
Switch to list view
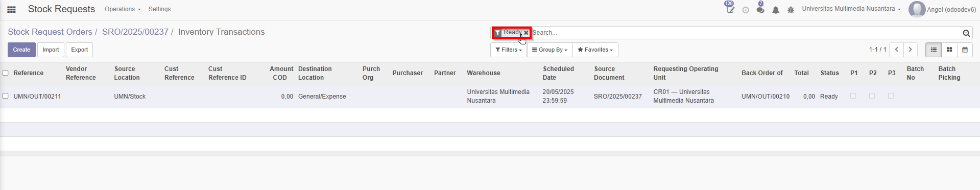pos(934,50)
